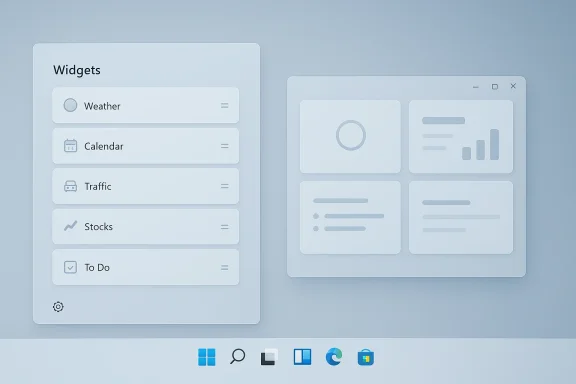
Task: Select the Traffic widget text
Action: (x=98, y=187)
